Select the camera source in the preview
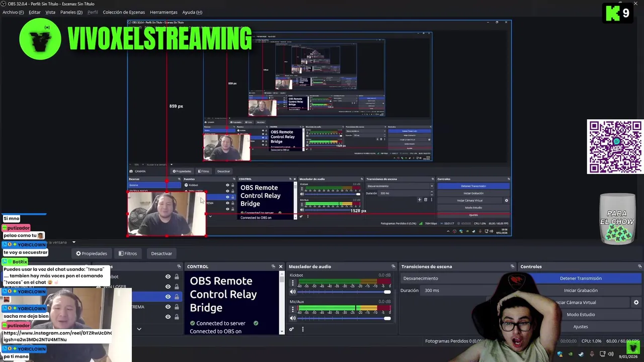This screenshot has width=644, height=362. (x=167, y=214)
